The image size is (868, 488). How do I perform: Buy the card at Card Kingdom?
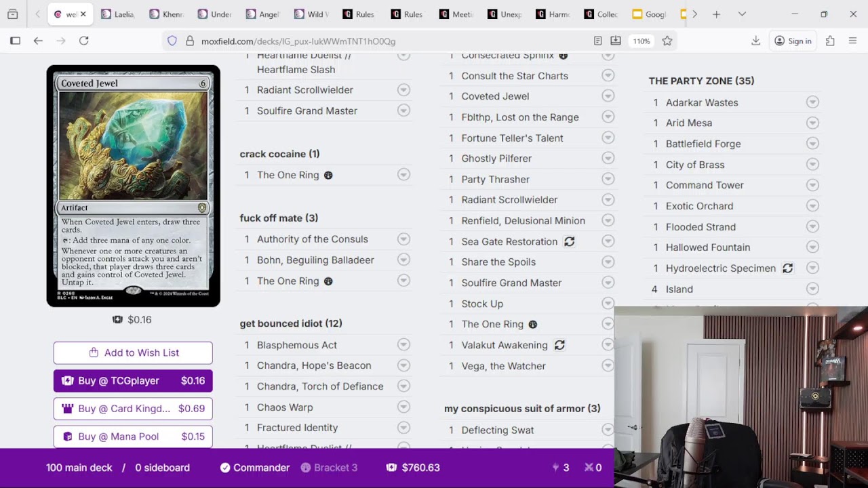[133, 409]
